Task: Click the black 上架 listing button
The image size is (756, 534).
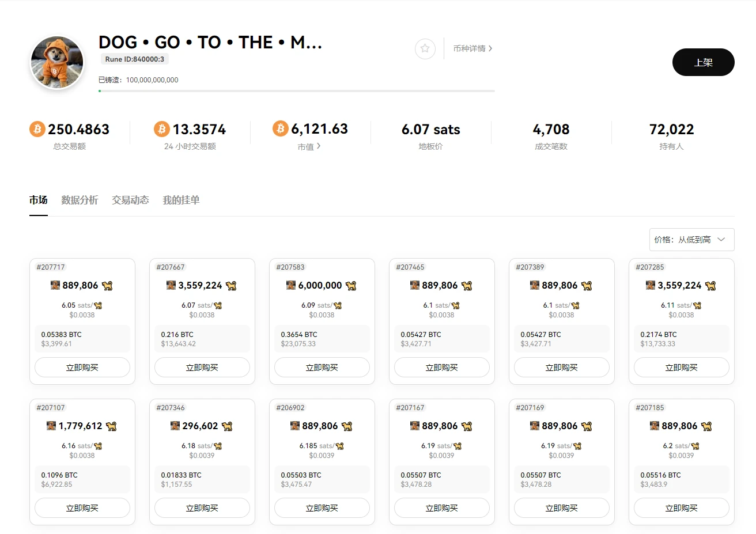Action: click(703, 62)
